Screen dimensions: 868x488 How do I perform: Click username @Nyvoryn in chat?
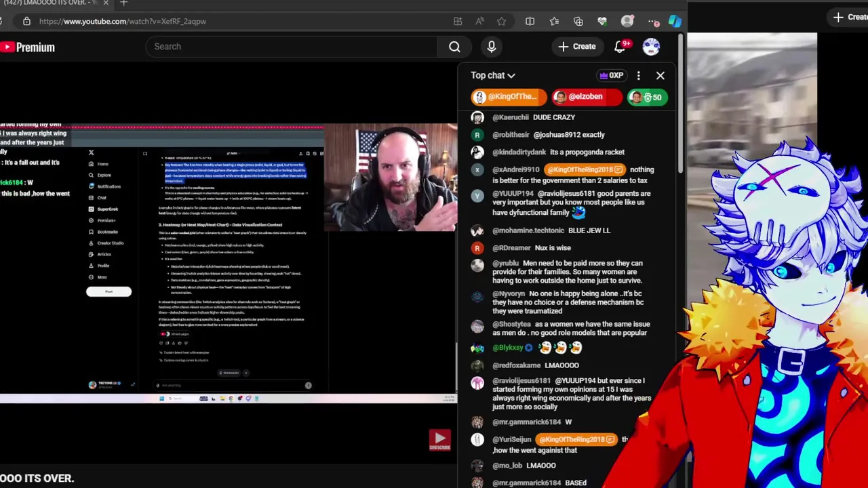[x=509, y=294]
